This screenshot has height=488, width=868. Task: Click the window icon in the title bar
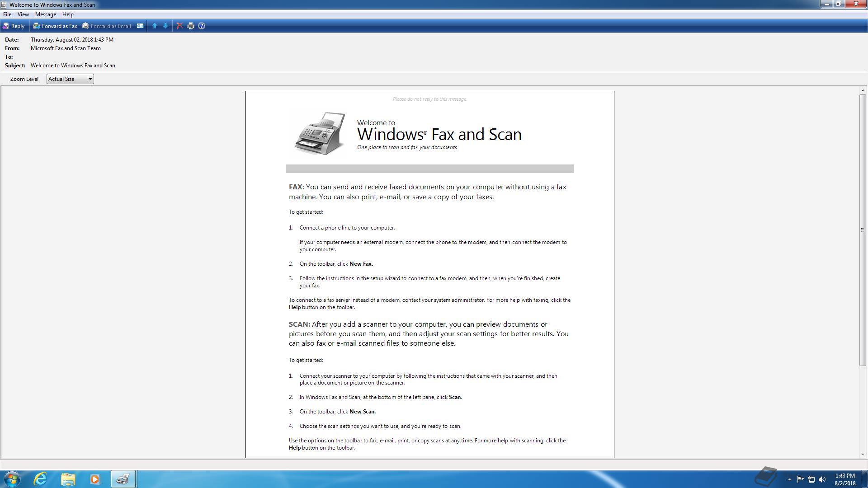[4, 5]
